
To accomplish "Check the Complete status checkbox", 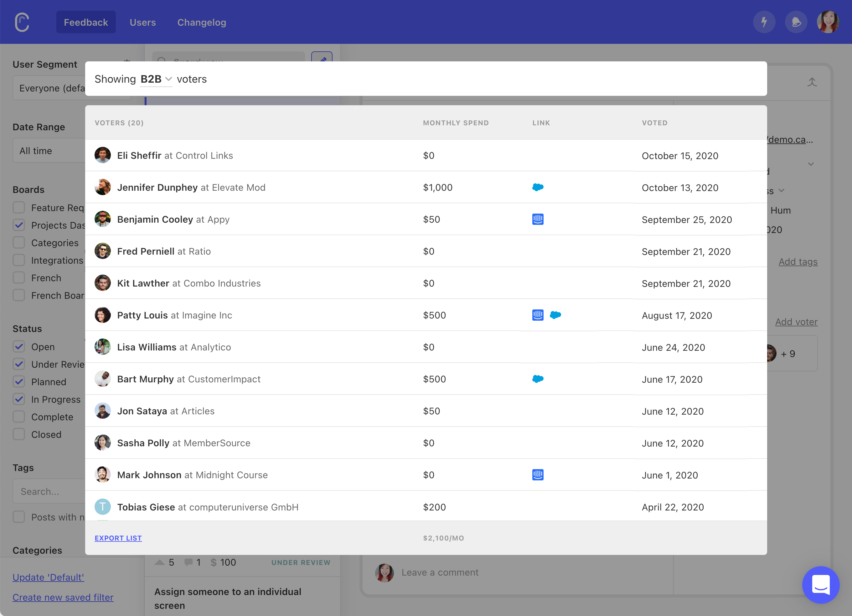I will [19, 417].
